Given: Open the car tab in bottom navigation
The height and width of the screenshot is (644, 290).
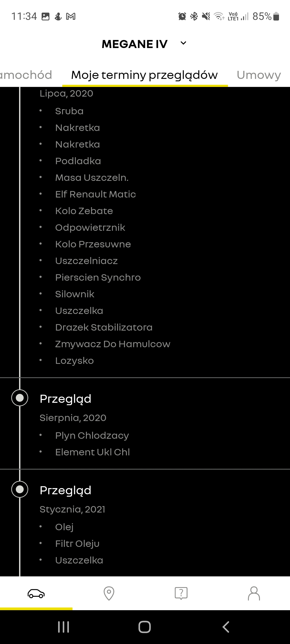Looking at the screenshot, I should (x=36, y=593).
